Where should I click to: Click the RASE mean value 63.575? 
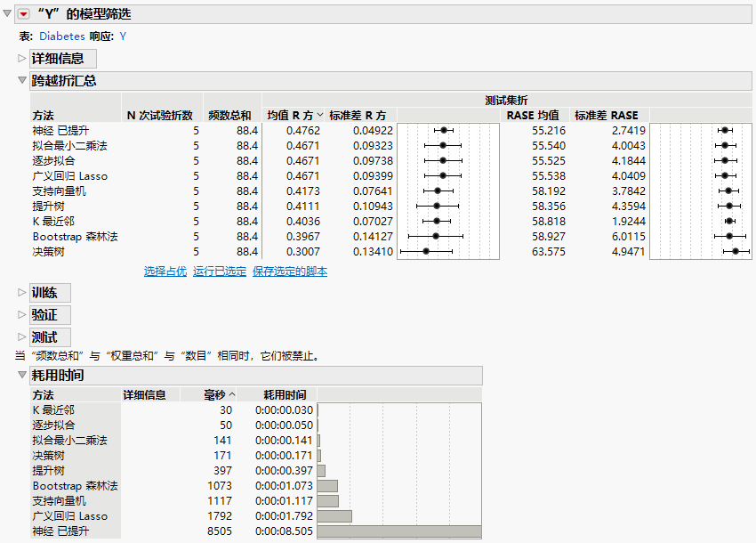549,251
